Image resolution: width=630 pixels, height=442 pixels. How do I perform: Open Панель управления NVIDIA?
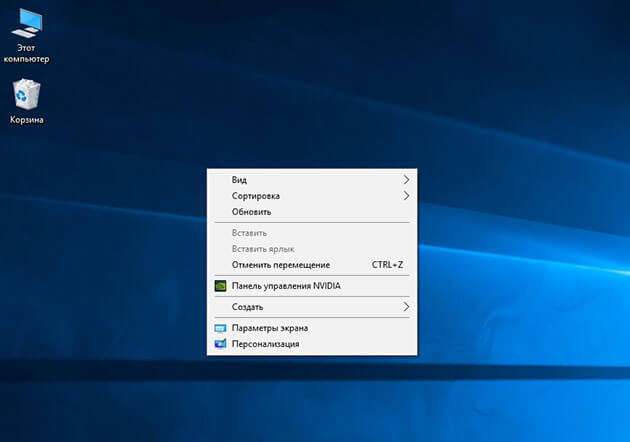pyautogui.click(x=312, y=286)
